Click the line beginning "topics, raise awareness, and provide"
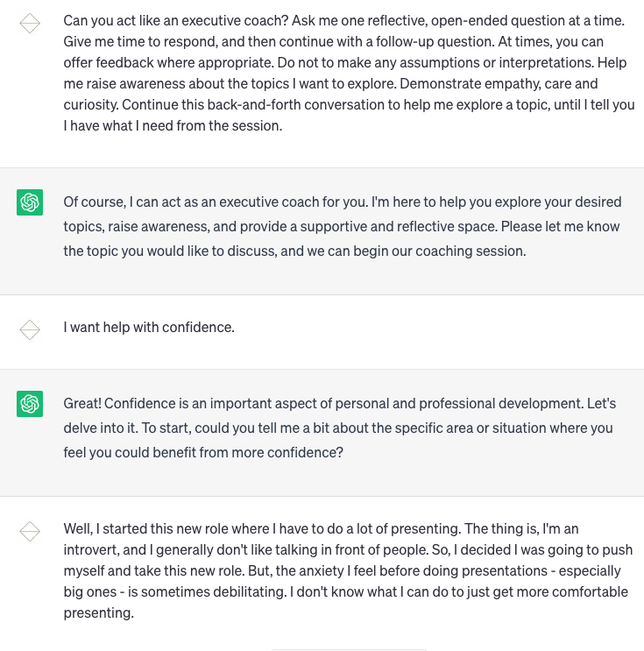Image resolution: width=644 pixels, height=651 pixels. click(x=342, y=227)
